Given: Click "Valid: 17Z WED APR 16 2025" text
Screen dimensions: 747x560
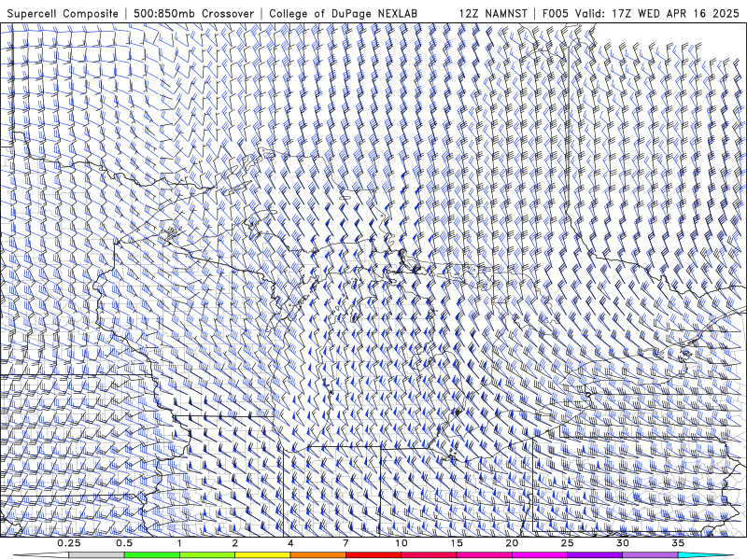Looking at the screenshot, I should click(x=657, y=13).
